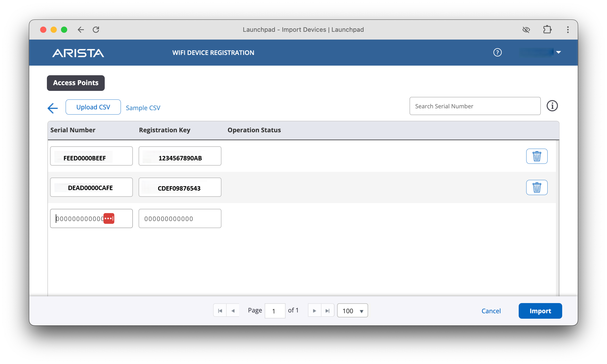Viewport: 607px width, 364px height.
Task: Click the info icon beside search
Action: [x=552, y=106]
